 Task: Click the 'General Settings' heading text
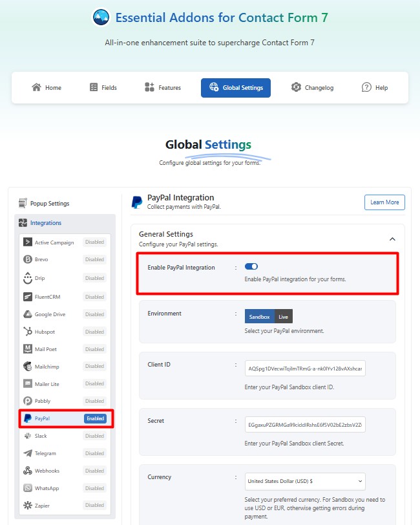166,233
